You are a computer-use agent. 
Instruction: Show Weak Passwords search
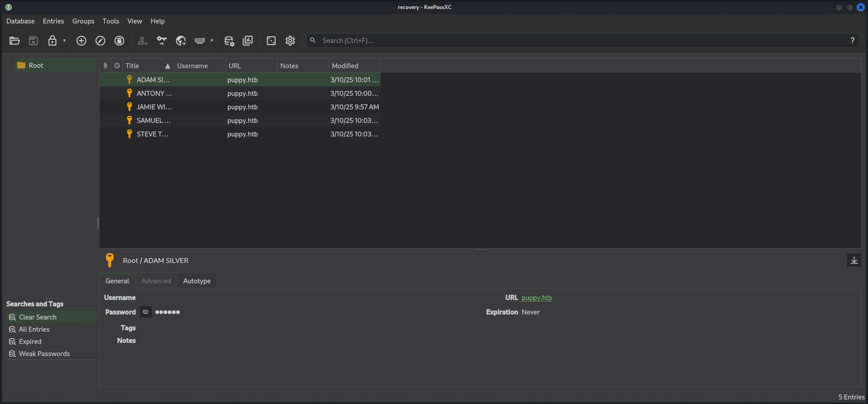[x=44, y=354]
